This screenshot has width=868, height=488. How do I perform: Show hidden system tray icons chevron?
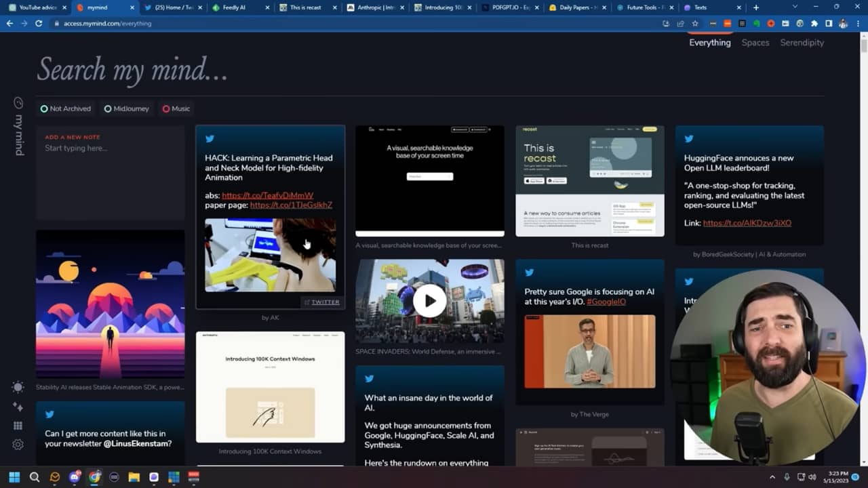pos(772,477)
